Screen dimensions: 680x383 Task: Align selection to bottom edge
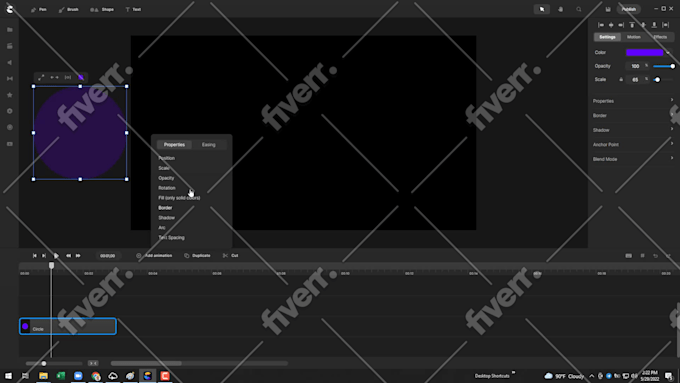pyautogui.click(x=654, y=25)
